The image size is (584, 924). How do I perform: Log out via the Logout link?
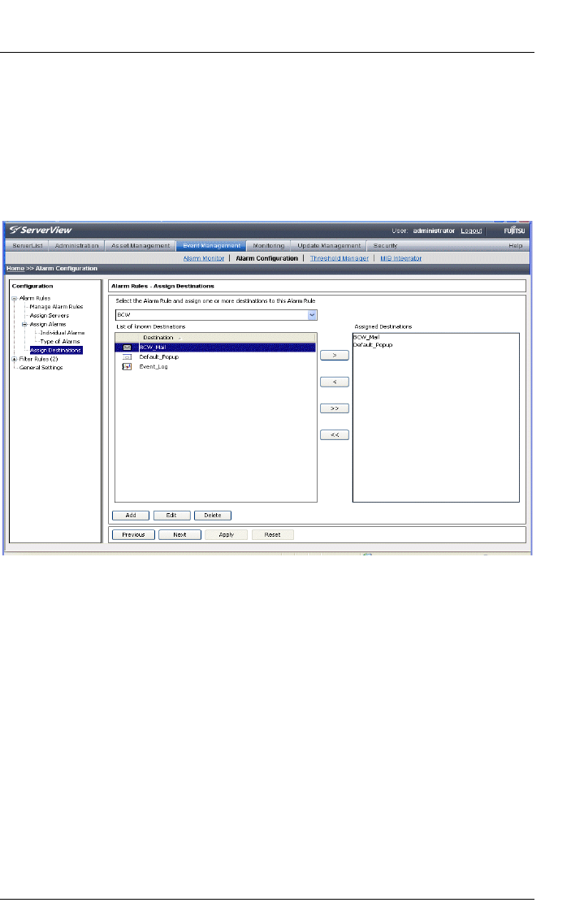[471, 231]
